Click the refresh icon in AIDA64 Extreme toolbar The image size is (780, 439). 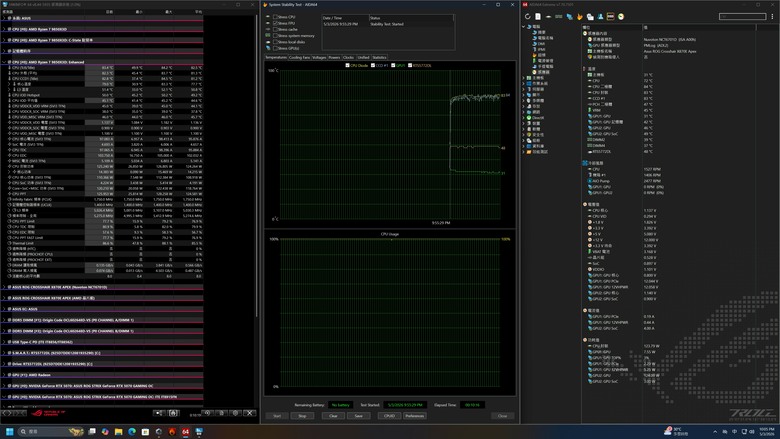[527, 16]
